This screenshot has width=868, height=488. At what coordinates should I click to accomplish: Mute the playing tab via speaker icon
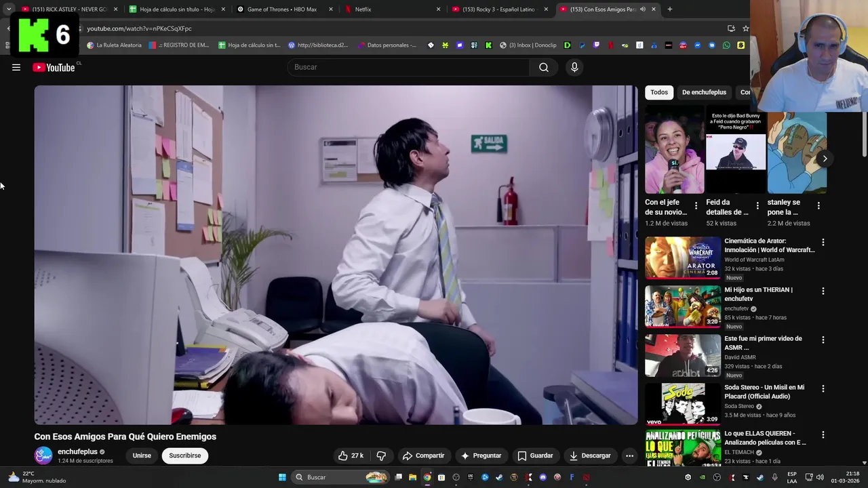tap(643, 9)
